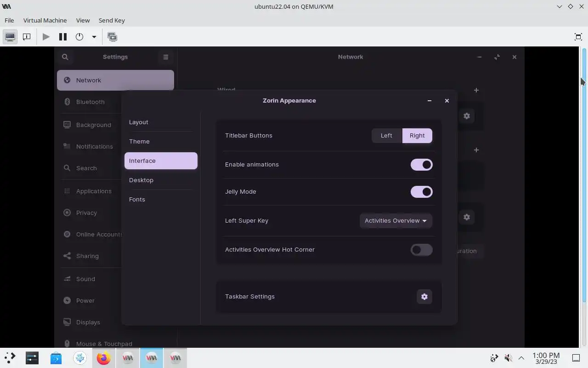Viewport: 588px width, 368px height.
Task: Switch to first virt-manager taskbar window
Action: (x=128, y=358)
